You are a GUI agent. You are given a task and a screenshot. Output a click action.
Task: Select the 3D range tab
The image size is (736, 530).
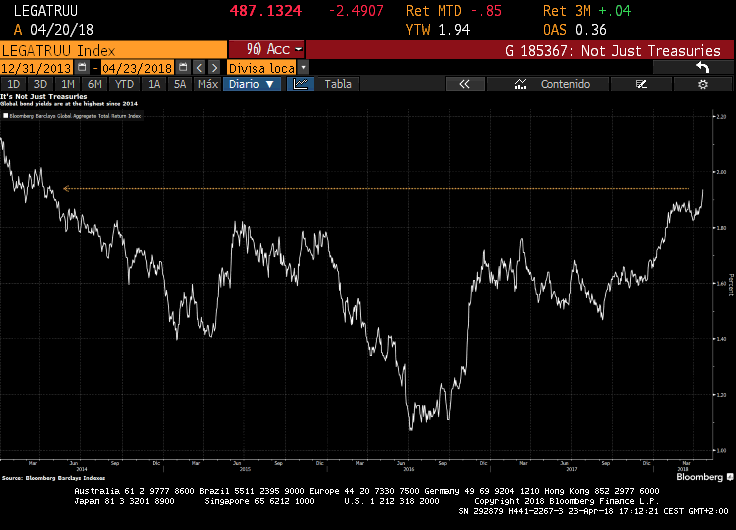coord(40,84)
